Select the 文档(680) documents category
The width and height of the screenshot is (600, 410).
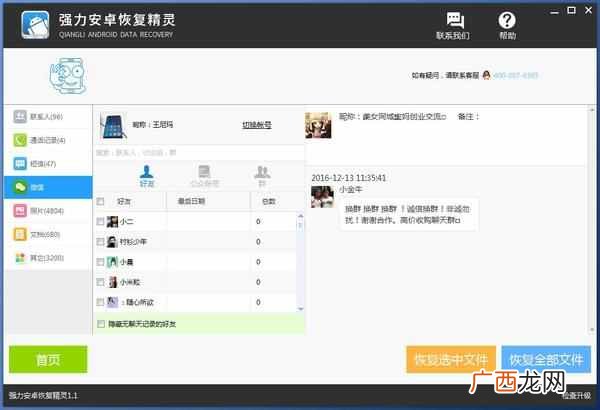coord(48,234)
